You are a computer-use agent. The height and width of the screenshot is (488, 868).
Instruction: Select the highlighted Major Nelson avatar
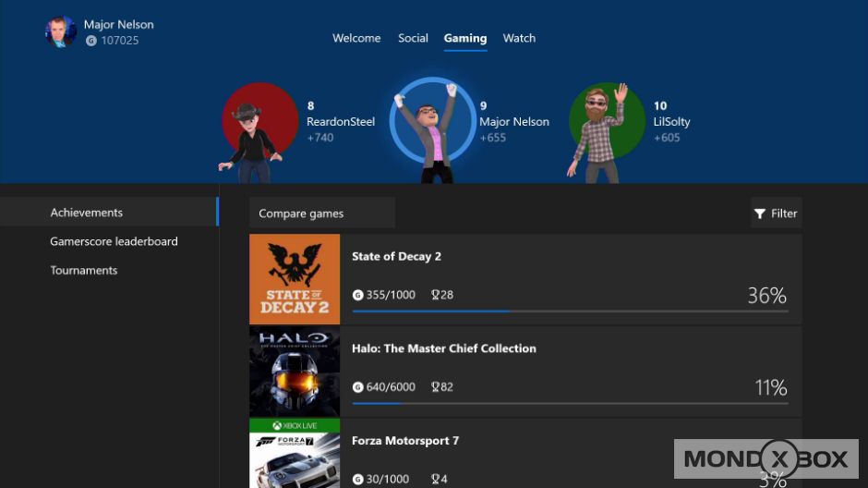click(x=431, y=129)
